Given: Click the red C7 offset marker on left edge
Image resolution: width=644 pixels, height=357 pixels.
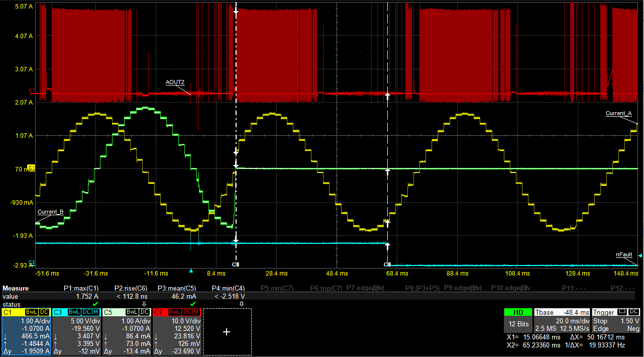Looking at the screenshot, I should pyautogui.click(x=32, y=91).
